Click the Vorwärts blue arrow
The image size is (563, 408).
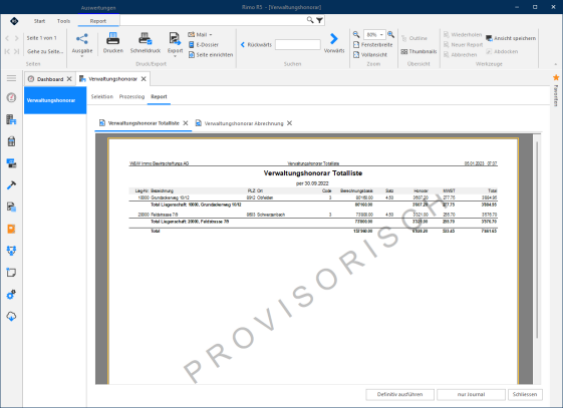pyautogui.click(x=334, y=39)
